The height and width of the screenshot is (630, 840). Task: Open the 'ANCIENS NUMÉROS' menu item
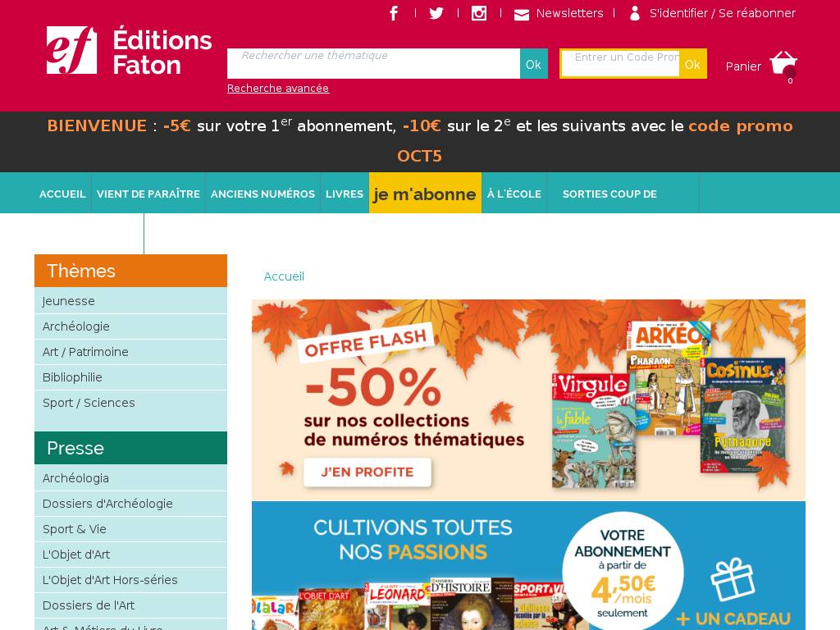click(262, 194)
